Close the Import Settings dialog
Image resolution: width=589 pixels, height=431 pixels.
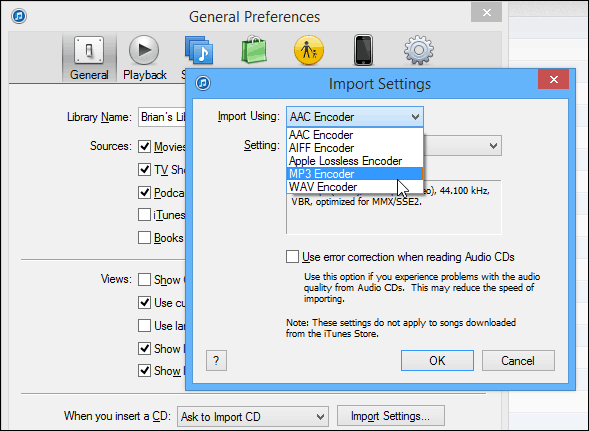pos(553,79)
